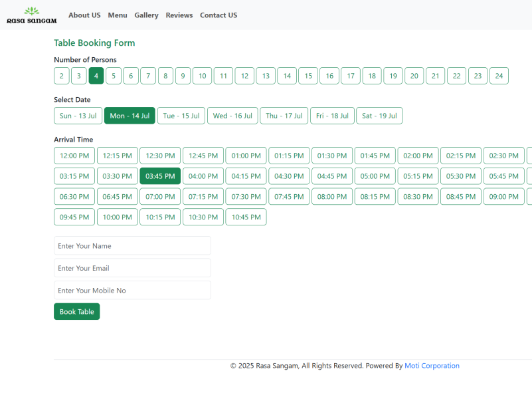Go to the Menu page
The image size is (532, 399).
(x=118, y=15)
